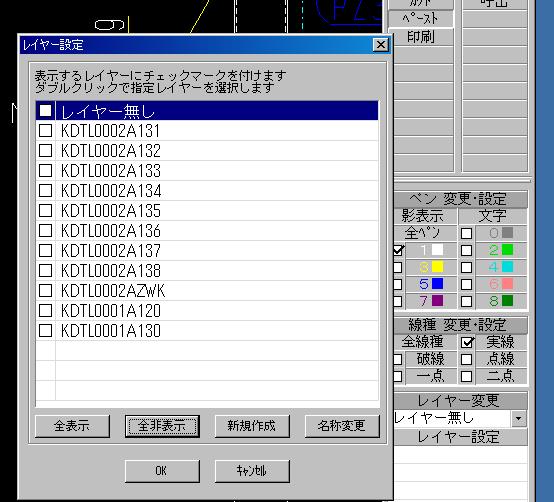Image resolution: width=554 pixels, height=502 pixels.
Task: Check the KDTL0002A132 layer checkbox
Action: [x=45, y=151]
